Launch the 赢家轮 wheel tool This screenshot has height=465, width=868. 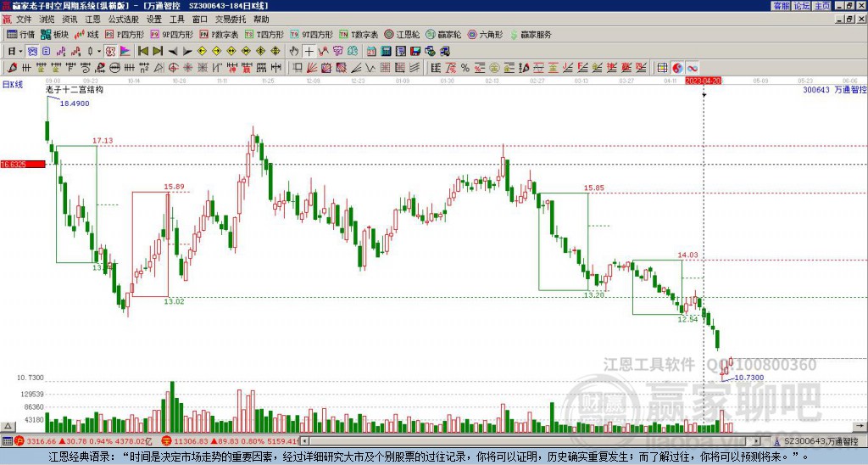(x=443, y=34)
